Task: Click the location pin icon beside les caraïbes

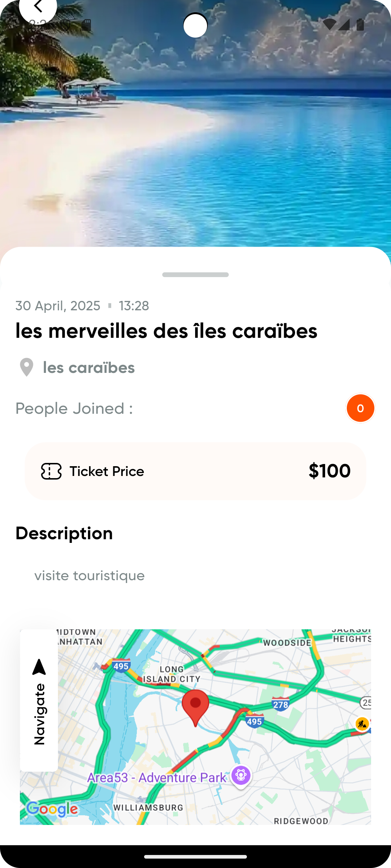Action: point(26,367)
